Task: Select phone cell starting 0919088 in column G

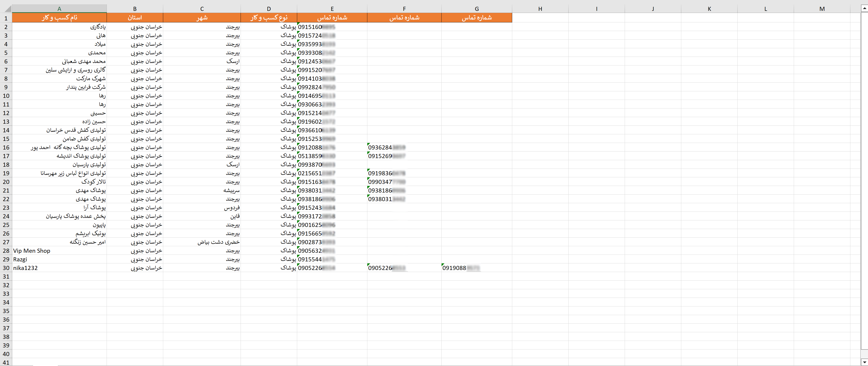Action: (x=477, y=268)
